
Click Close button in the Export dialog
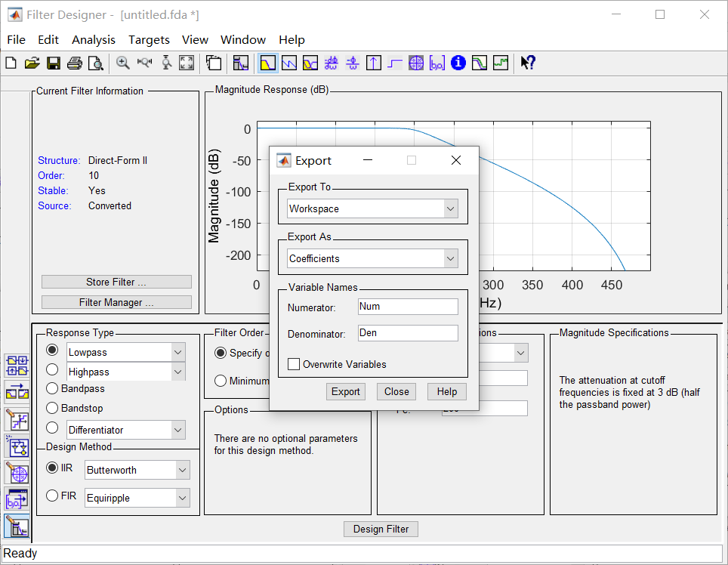(396, 391)
